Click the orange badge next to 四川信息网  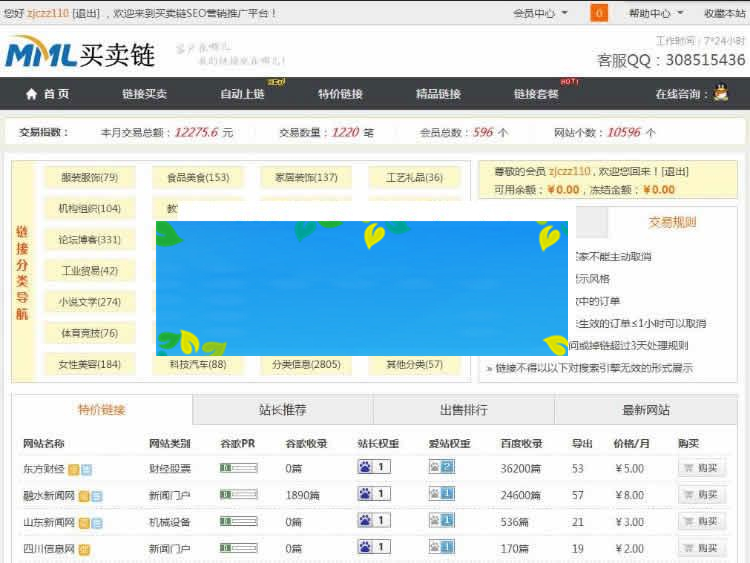click(85, 549)
